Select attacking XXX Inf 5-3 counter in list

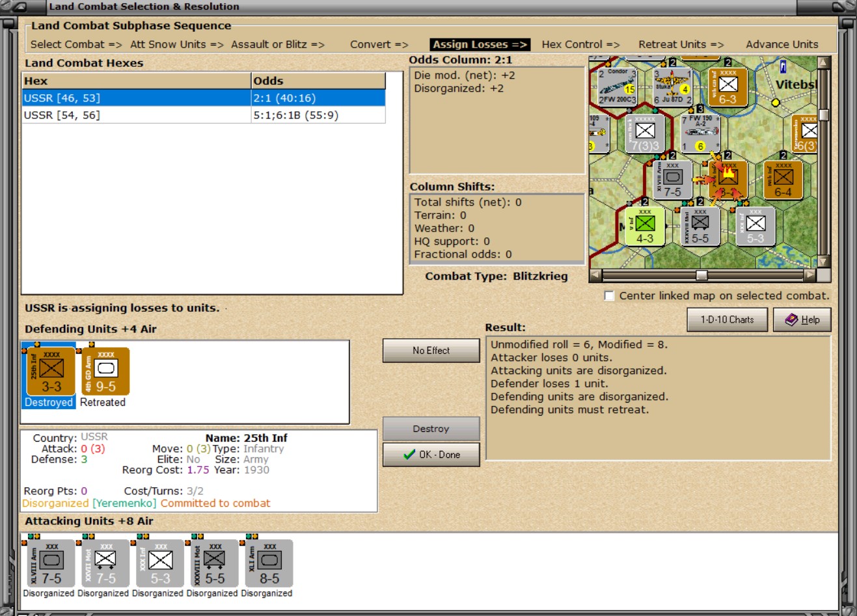[160, 564]
